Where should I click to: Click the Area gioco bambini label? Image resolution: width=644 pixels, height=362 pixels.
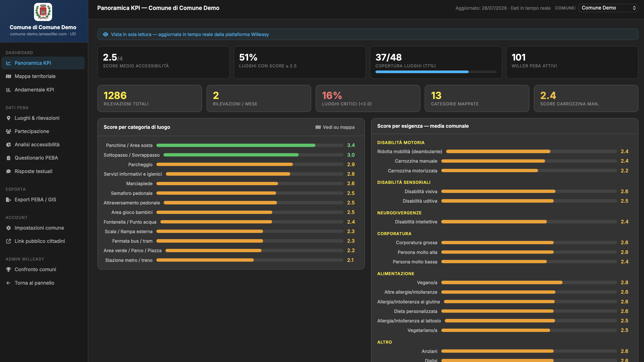tap(132, 212)
